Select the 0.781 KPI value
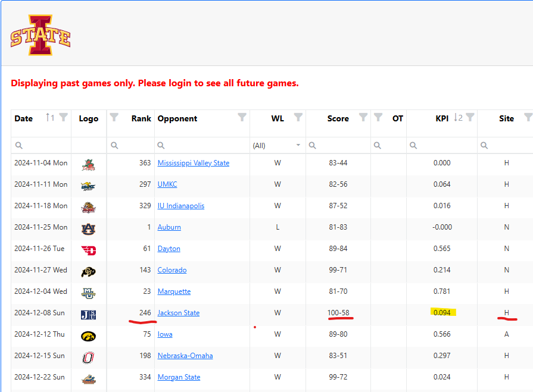 (x=442, y=291)
